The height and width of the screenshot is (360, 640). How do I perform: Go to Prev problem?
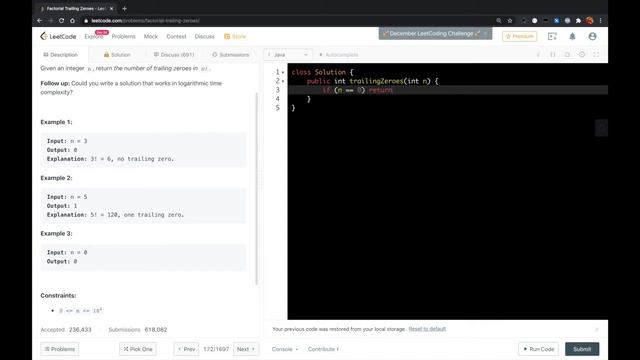187,349
